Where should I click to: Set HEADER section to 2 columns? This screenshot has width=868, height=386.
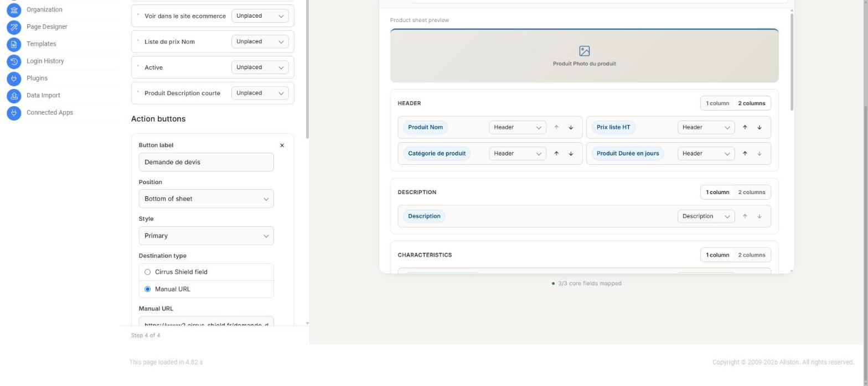click(751, 103)
